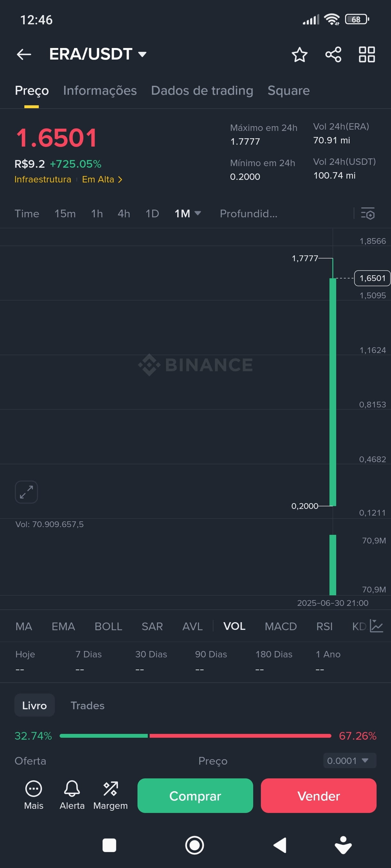Expand the chart to fullscreen
Image resolution: width=391 pixels, height=868 pixels.
(26, 492)
